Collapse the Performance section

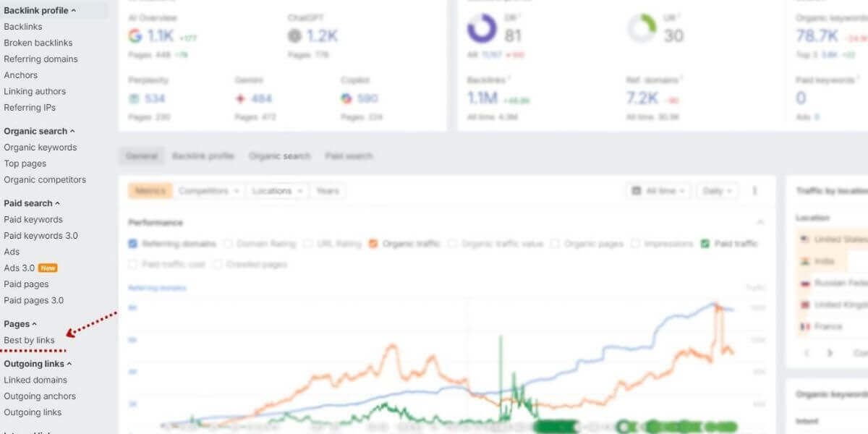[762, 222]
